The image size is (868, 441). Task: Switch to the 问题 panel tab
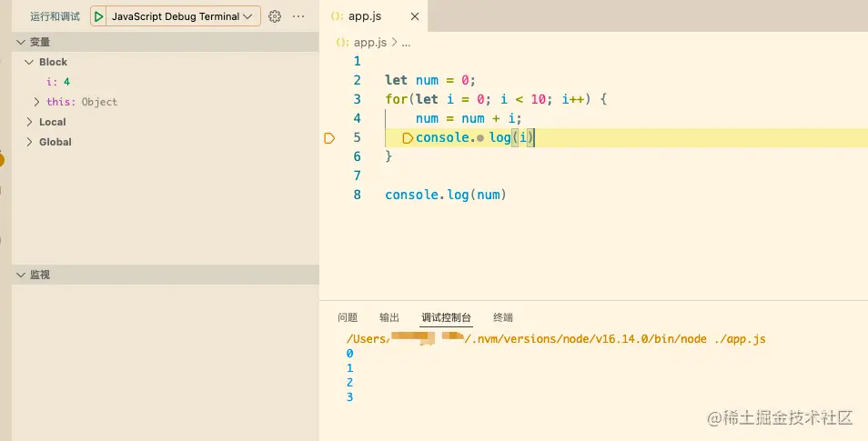point(348,317)
